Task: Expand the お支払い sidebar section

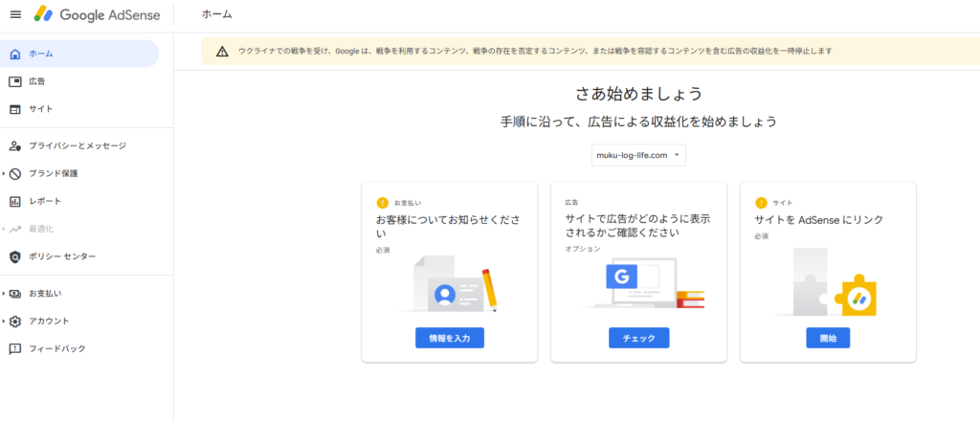Action: tap(4, 293)
